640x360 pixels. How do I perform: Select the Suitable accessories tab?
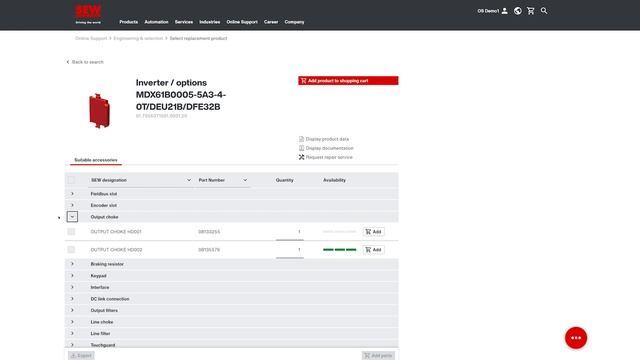tap(96, 160)
